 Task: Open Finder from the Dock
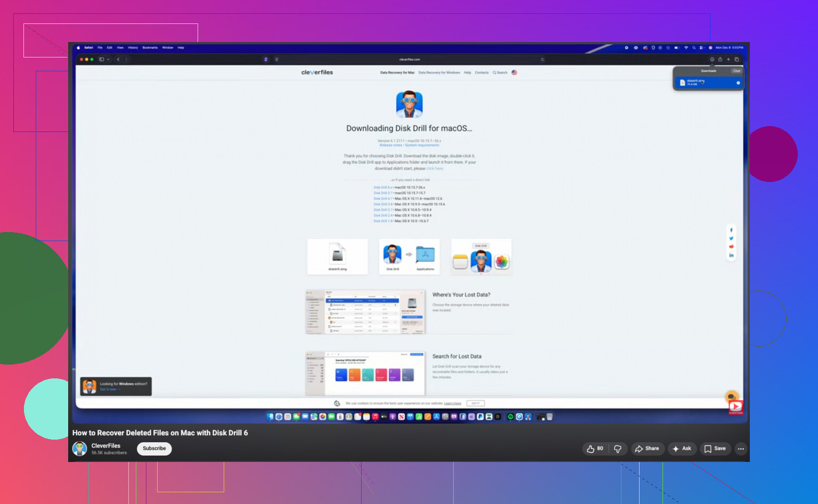click(271, 417)
